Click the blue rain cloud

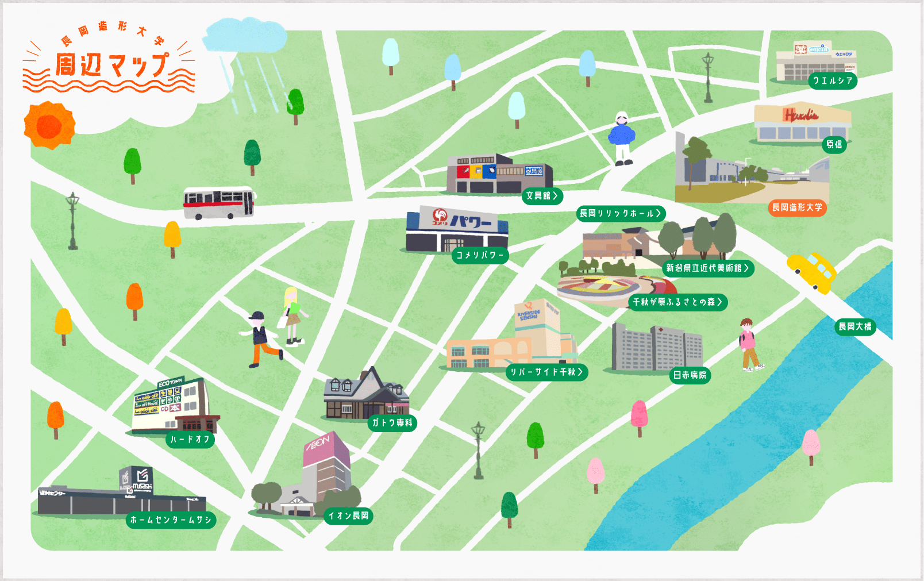(245, 36)
